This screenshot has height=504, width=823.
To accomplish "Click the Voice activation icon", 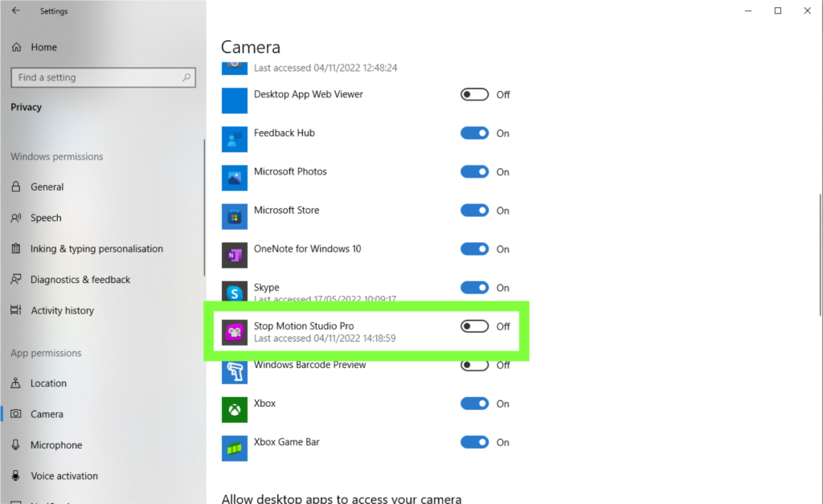I will 16,476.
